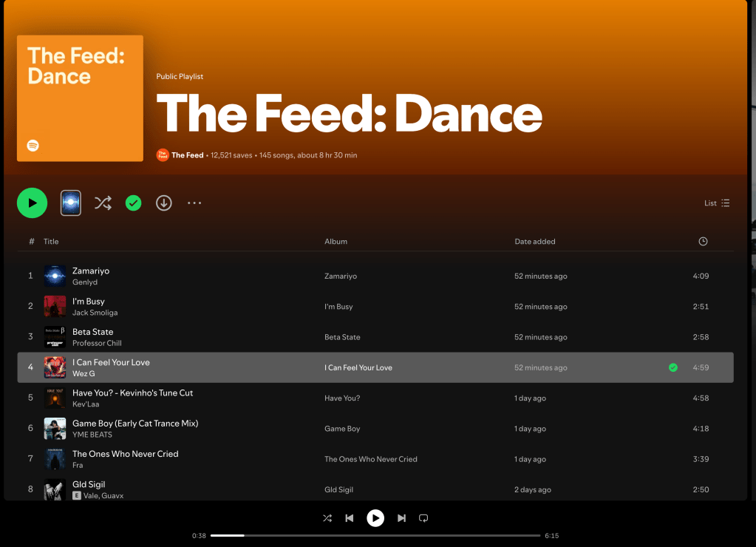Open artist Wez G
756x547 pixels.
pos(84,374)
